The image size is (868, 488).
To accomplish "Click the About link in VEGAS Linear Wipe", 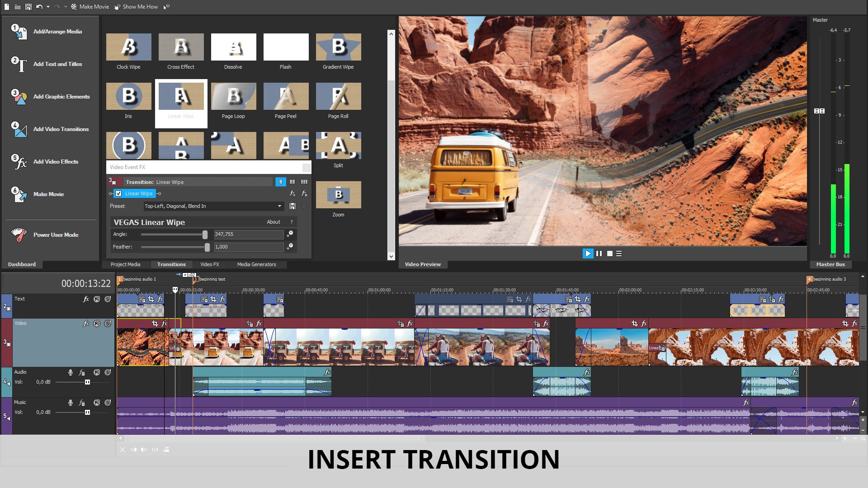I will coord(274,222).
